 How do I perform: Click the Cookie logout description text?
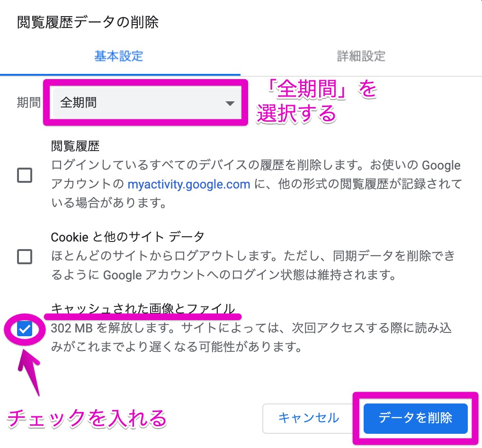(x=253, y=265)
